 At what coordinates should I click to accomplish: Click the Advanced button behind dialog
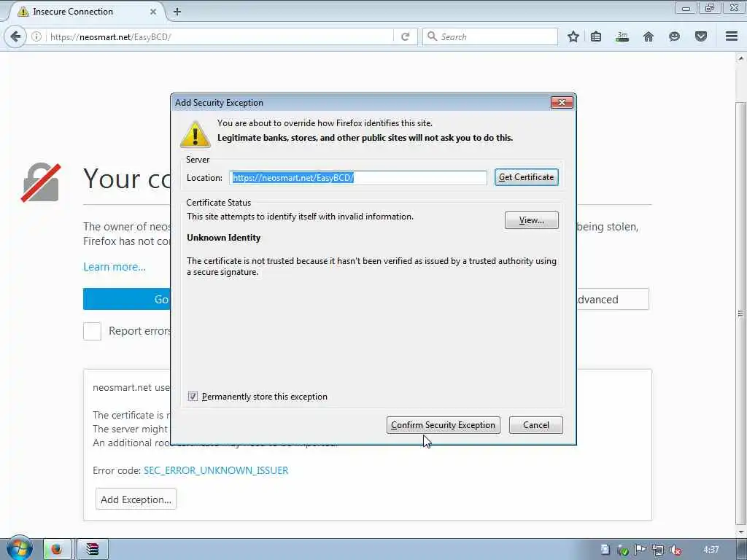[612, 299]
